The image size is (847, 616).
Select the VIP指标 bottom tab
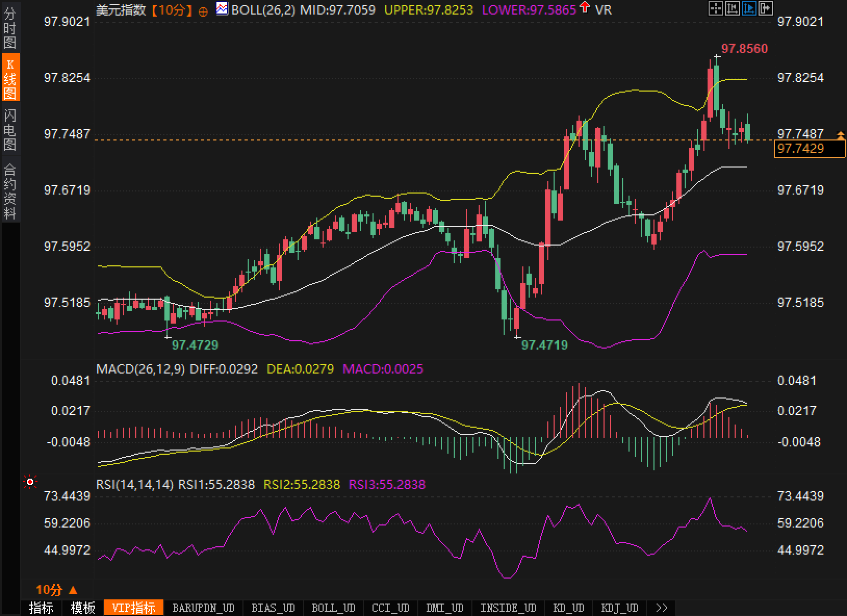tap(134, 608)
